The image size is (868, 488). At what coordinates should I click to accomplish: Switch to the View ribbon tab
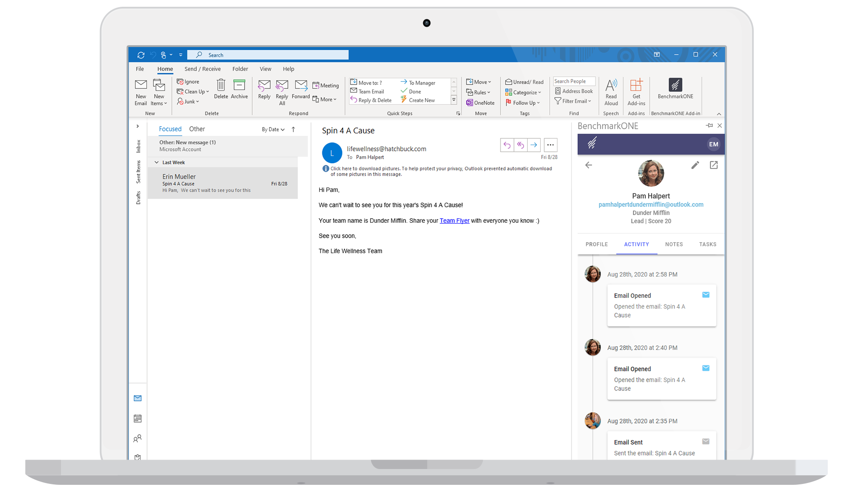click(x=265, y=69)
